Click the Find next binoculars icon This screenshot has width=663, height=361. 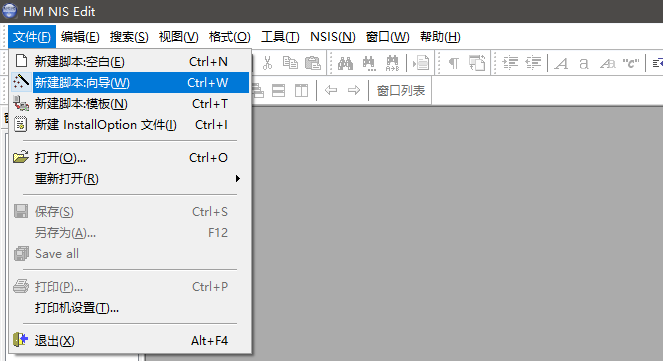pyautogui.click(x=369, y=63)
